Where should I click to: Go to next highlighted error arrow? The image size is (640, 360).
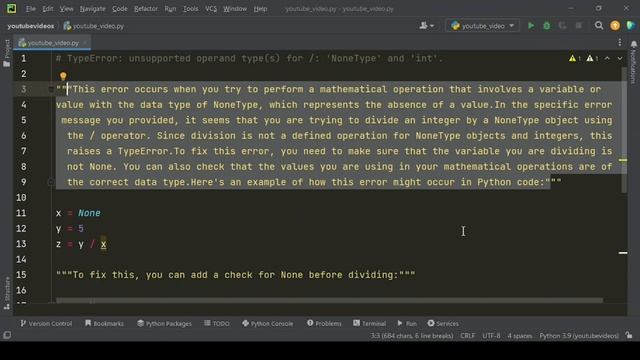click(620, 58)
